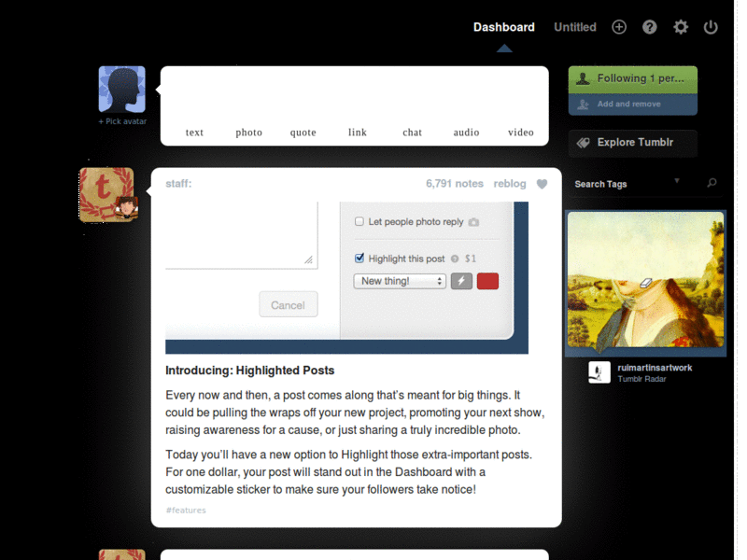Create a new audio post
Image resolution: width=747 pixels, height=560 pixels.
point(466,133)
